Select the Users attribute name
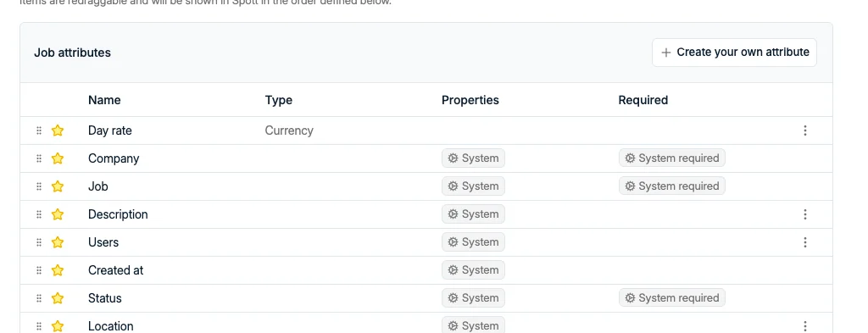 coord(103,242)
